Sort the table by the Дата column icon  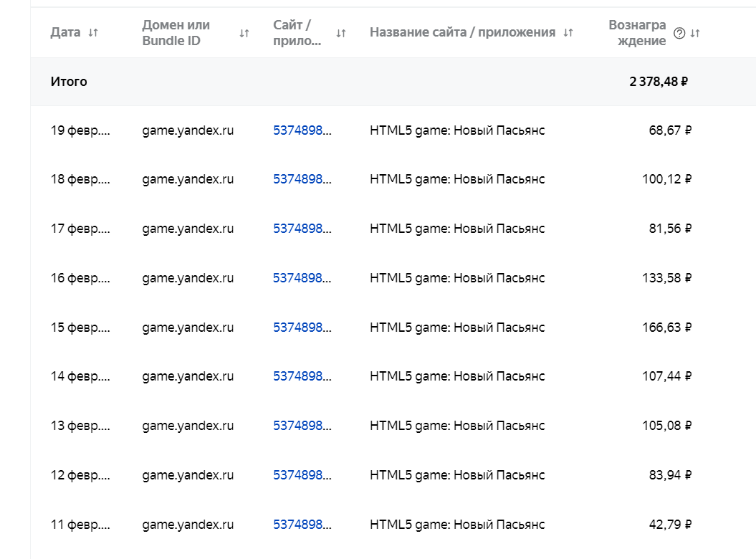coord(92,33)
